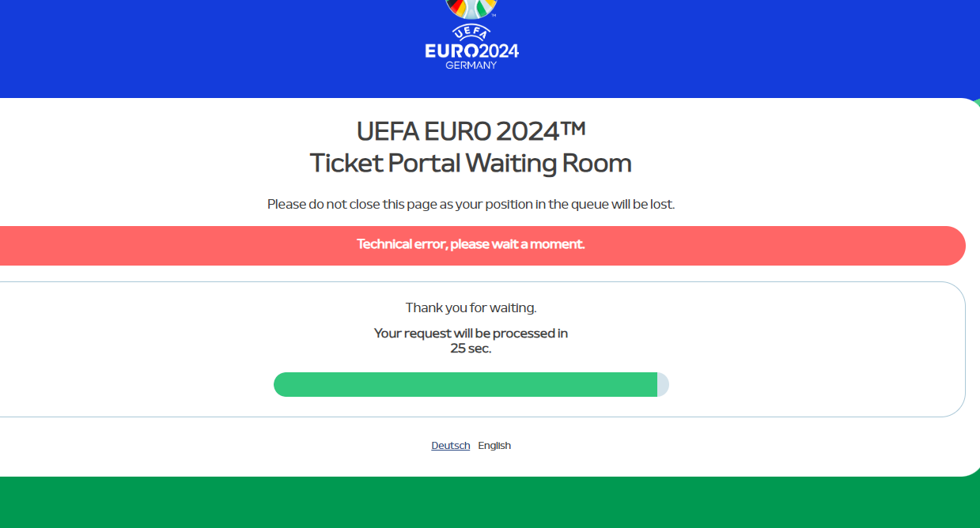
Task: Click the '25 sec.' countdown text
Action: pos(471,349)
